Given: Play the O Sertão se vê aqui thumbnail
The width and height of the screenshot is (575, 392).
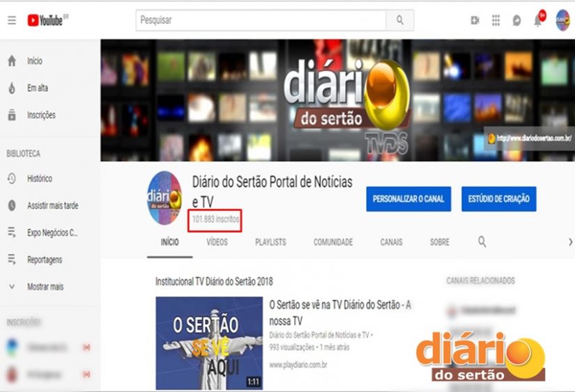Looking at the screenshot, I should [x=209, y=343].
